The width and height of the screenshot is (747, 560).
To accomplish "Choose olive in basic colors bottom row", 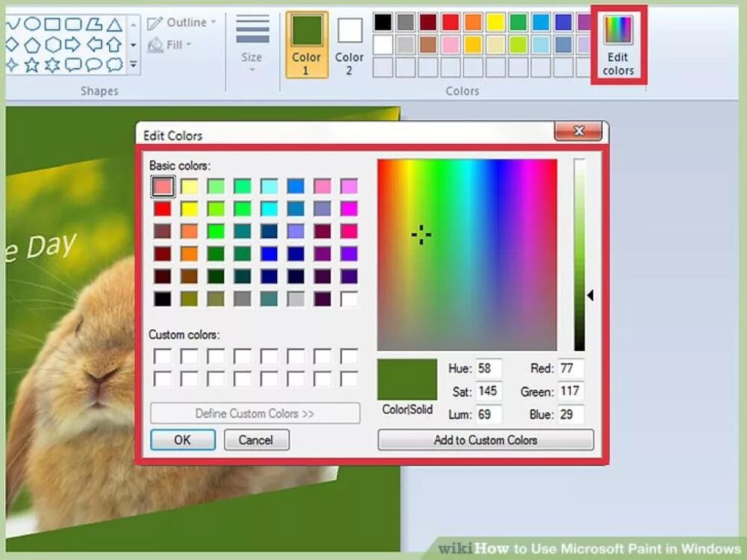I will tap(189, 299).
